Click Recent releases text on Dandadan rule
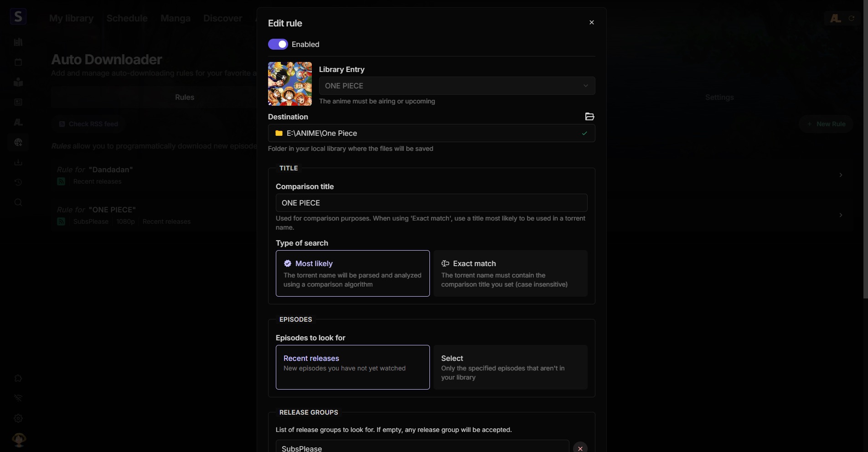The image size is (868, 452). [98, 181]
